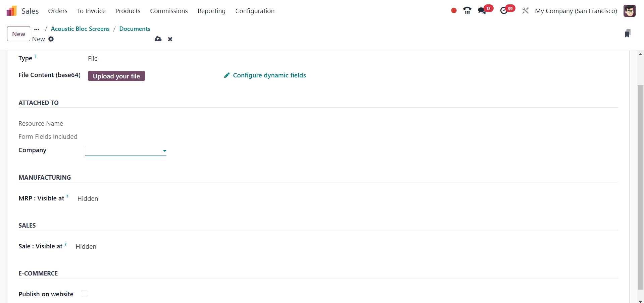Image resolution: width=644 pixels, height=303 pixels.
Task: Open the gear actions menu
Action: pyautogui.click(x=51, y=39)
